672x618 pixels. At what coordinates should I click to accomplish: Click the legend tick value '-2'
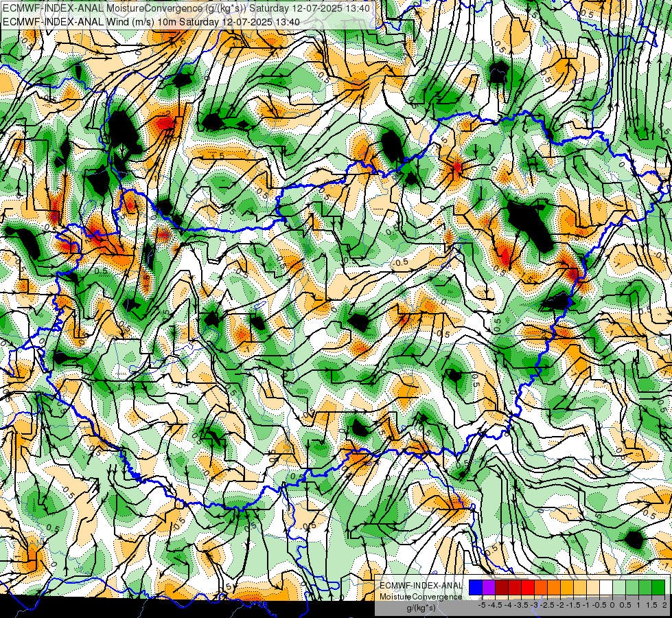[x=560, y=605]
